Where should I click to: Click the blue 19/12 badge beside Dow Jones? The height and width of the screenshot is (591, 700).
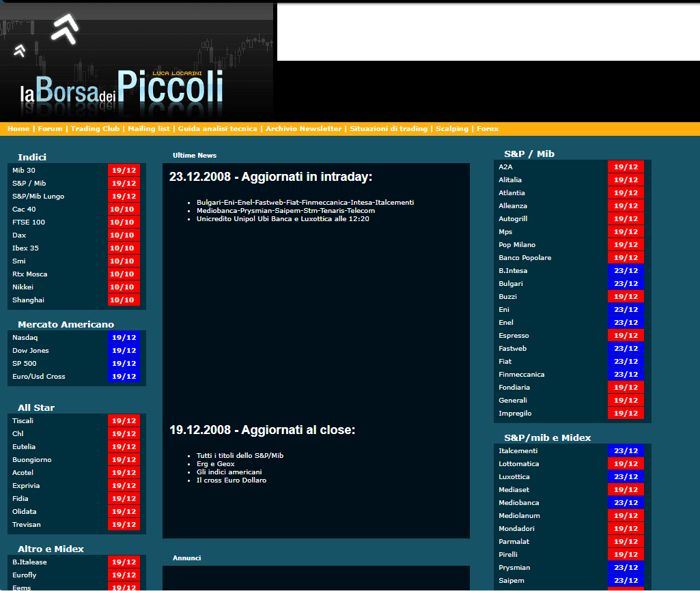124,351
